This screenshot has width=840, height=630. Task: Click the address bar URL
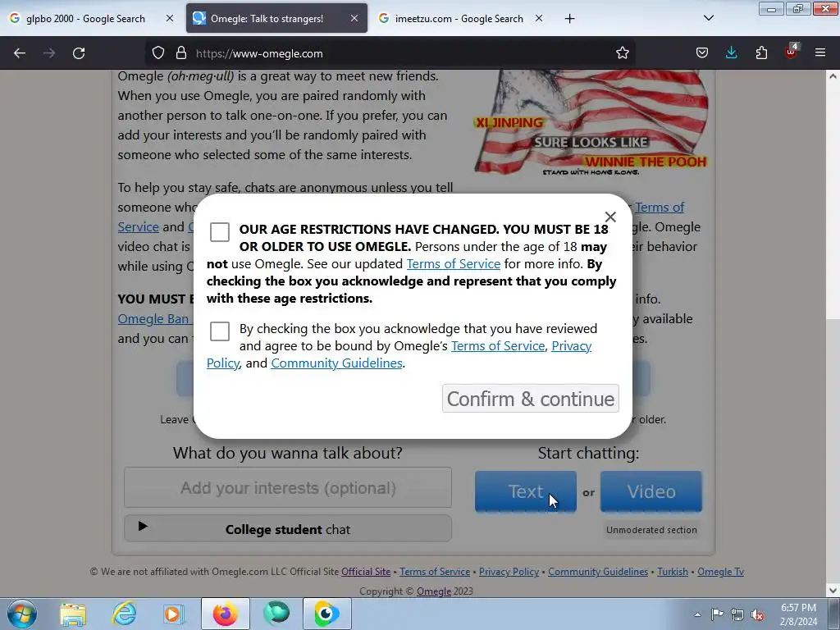click(259, 53)
